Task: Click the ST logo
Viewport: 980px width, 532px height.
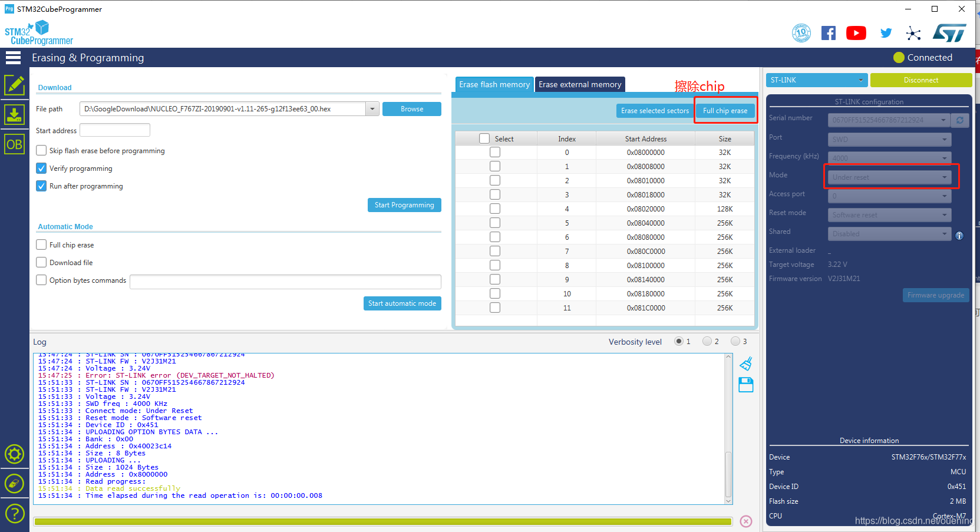Action: [949, 33]
